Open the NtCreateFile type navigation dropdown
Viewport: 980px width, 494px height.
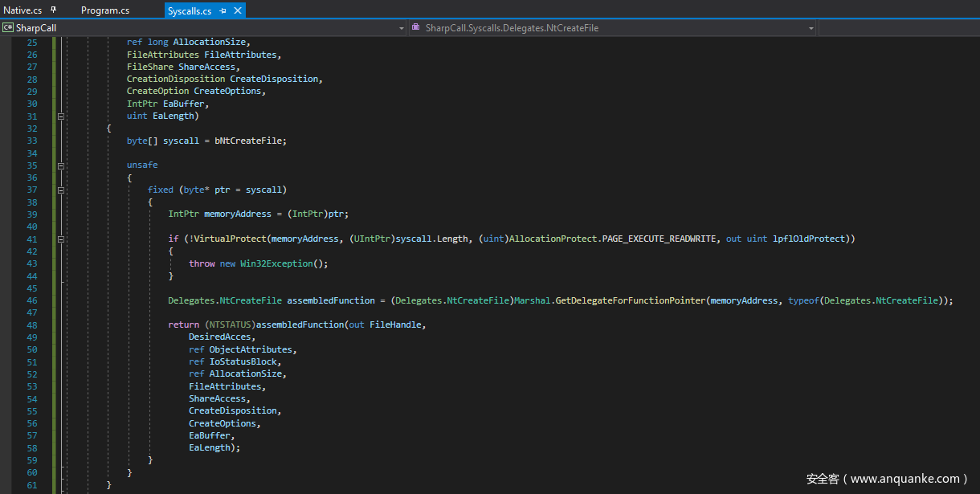coord(811,28)
